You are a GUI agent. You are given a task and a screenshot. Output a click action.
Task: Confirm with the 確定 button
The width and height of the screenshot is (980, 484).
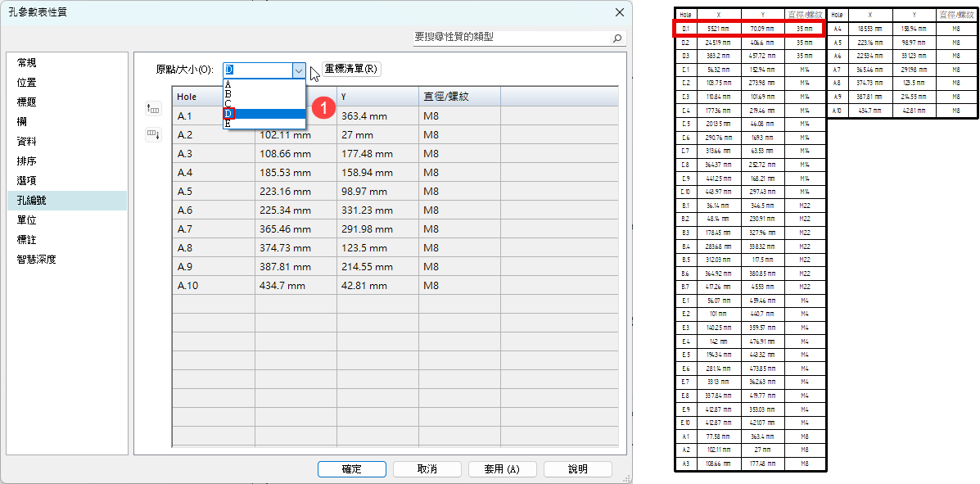point(351,469)
